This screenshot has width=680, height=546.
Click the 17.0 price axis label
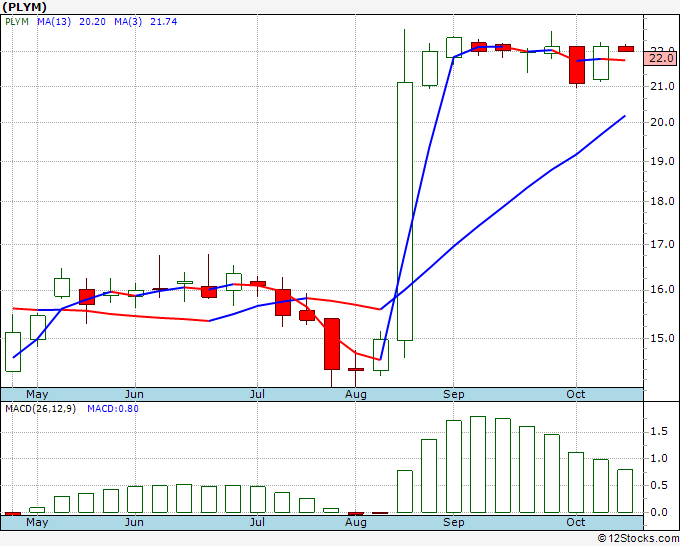(x=661, y=244)
